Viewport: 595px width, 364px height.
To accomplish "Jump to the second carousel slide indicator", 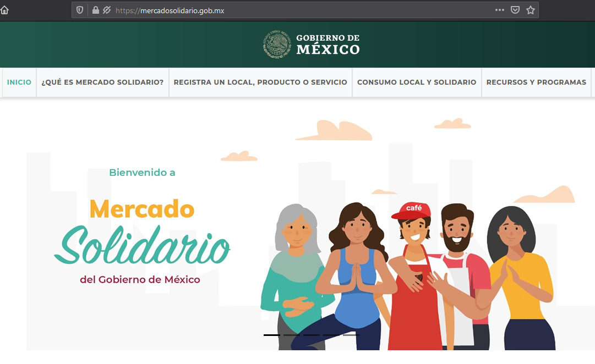I will click(x=292, y=334).
